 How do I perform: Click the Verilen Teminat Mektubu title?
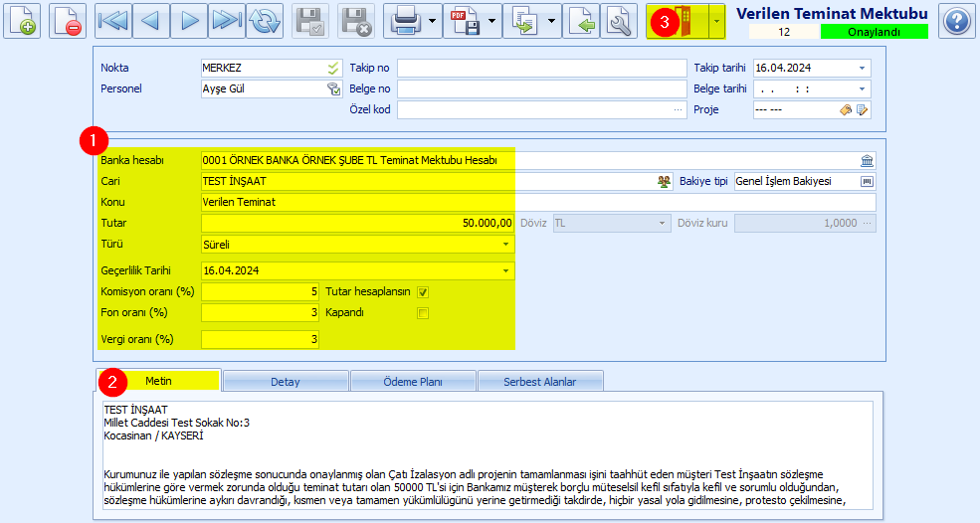[832, 13]
